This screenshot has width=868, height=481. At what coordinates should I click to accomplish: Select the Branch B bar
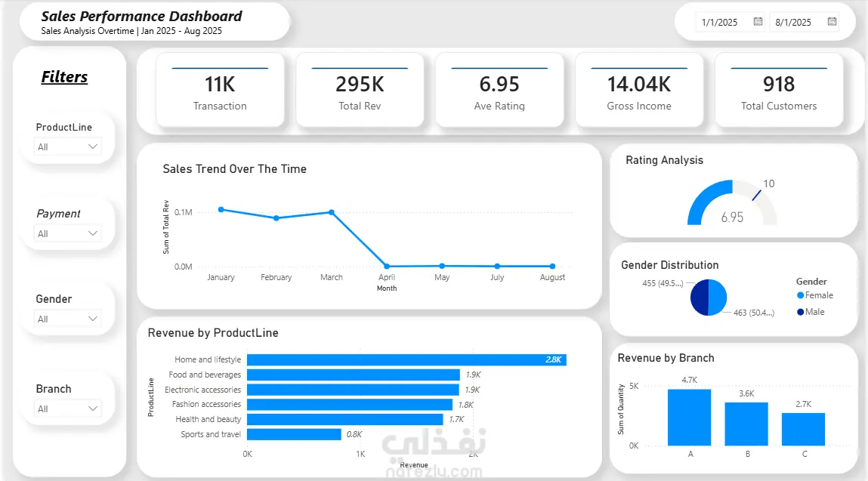[x=746, y=424]
